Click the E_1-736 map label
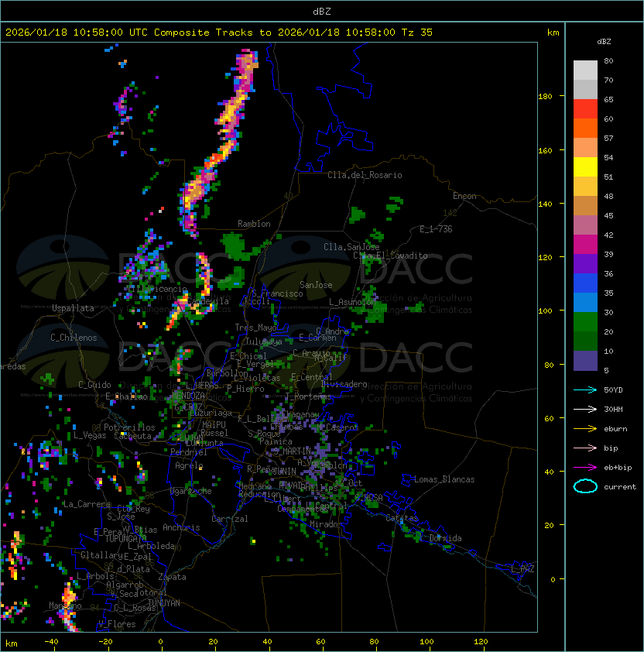Screen dimensions: 644x652 point(436,229)
